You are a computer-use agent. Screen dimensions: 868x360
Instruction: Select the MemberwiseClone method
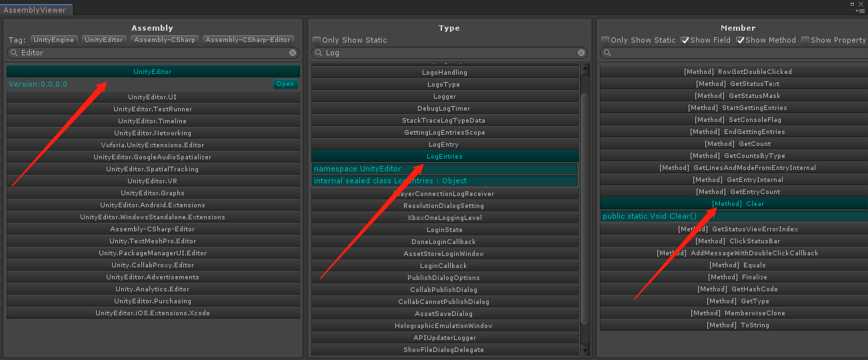click(734, 313)
